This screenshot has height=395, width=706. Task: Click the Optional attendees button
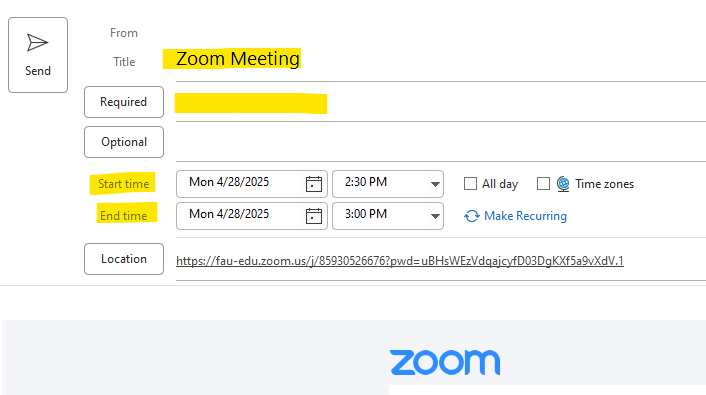pos(124,142)
